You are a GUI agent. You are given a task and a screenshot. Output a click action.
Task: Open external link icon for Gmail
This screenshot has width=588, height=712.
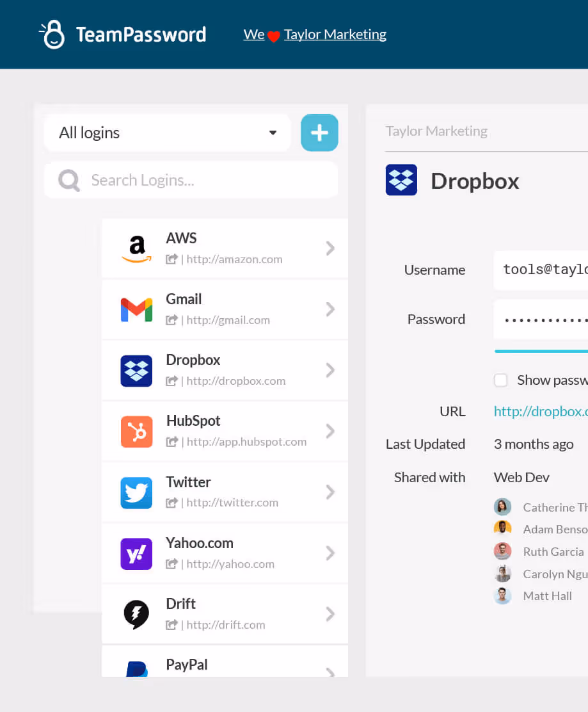point(171,320)
